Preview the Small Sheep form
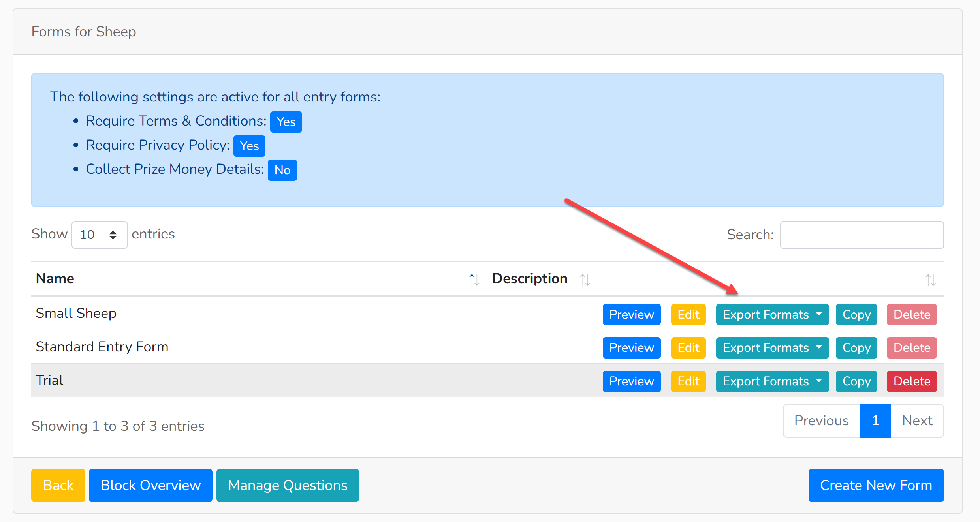980x522 pixels. tap(632, 314)
